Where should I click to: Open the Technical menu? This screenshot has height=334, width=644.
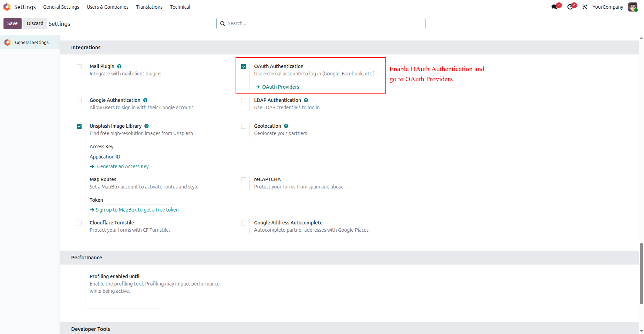point(180,7)
